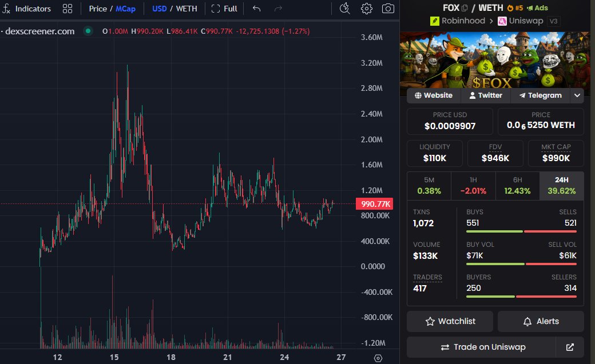Take chart snapshot with camera icon
The height and width of the screenshot is (364, 595).
click(x=388, y=9)
